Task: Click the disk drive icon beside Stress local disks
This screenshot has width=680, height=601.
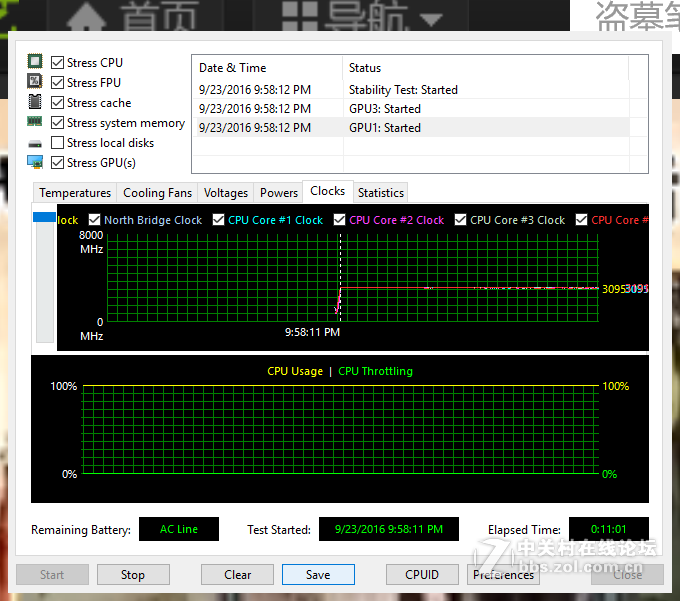Action: click(35, 144)
